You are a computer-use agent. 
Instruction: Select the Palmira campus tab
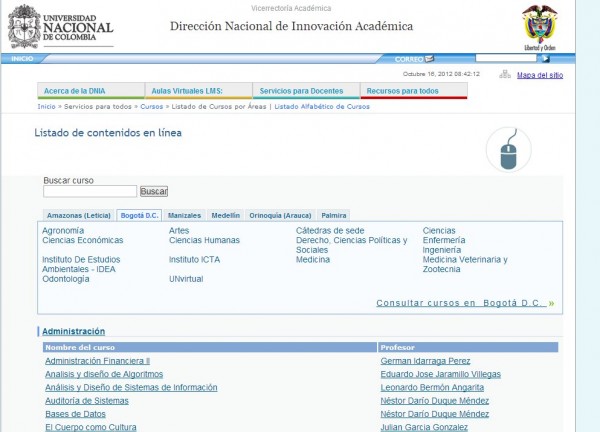click(334, 215)
